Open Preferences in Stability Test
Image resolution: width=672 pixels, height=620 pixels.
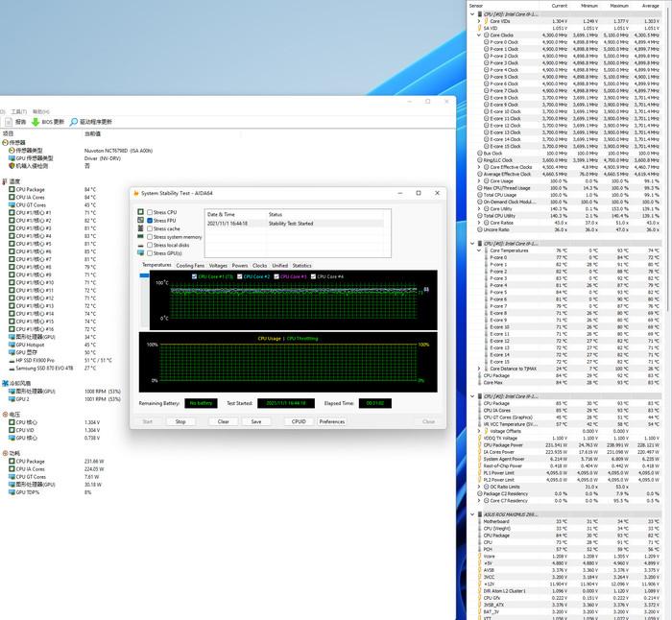332,421
